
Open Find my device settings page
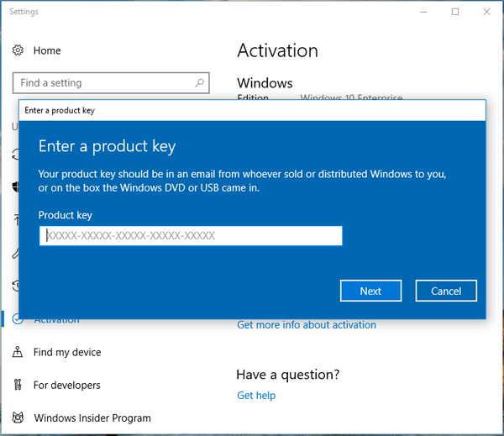[x=67, y=352]
